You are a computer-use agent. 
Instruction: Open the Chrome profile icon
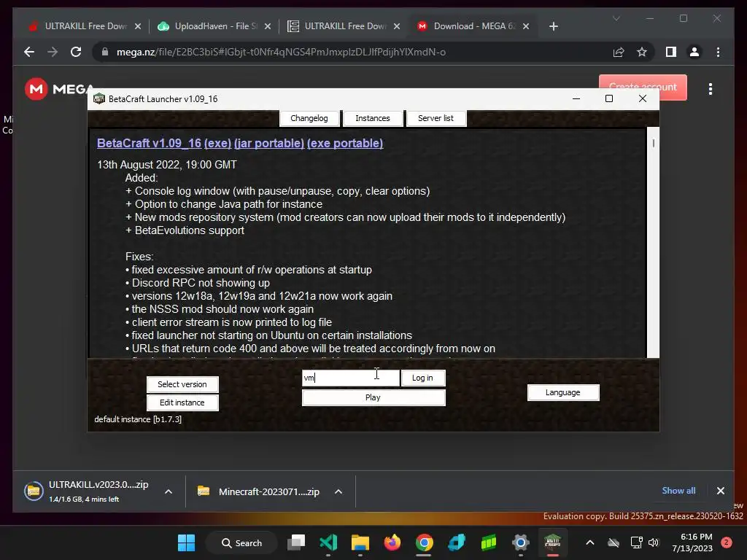pyautogui.click(x=694, y=52)
